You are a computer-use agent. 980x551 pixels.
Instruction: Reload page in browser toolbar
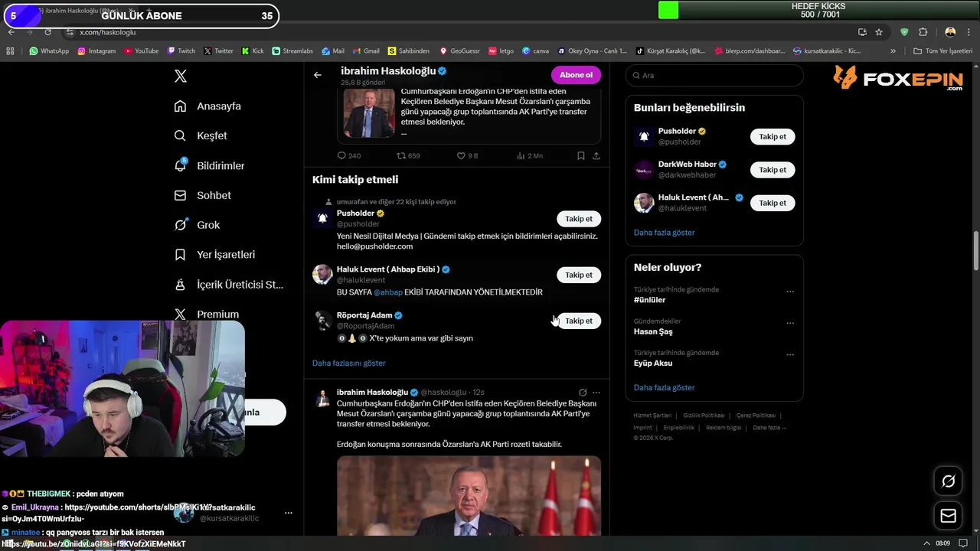coord(47,32)
